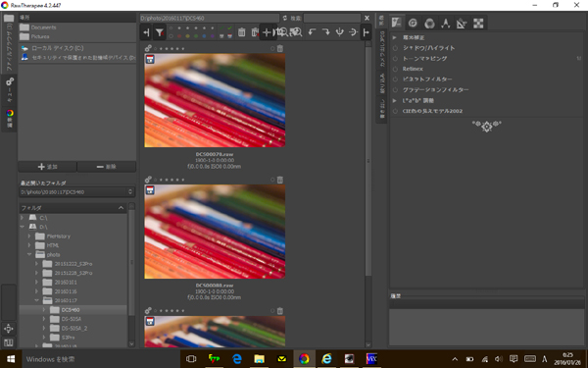
Task: Send DCS00078.raw thumbnail to trash
Action: 280,48
